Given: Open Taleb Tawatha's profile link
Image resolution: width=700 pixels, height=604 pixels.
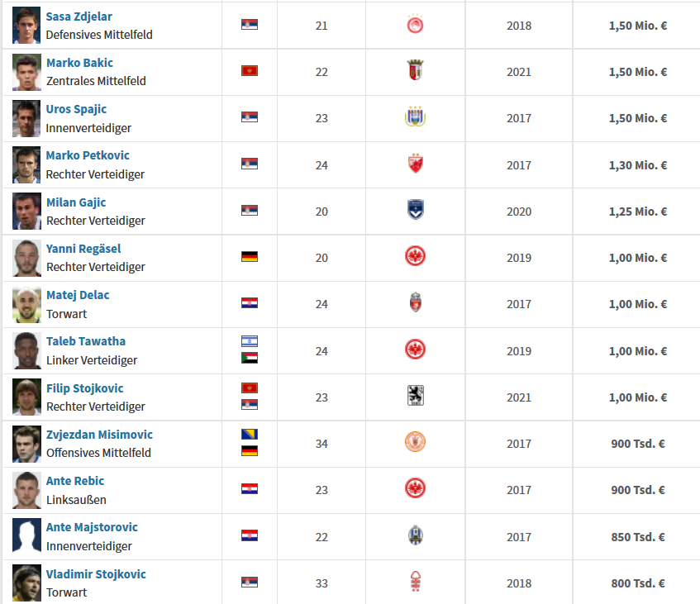Looking at the screenshot, I should pyautogui.click(x=86, y=341).
